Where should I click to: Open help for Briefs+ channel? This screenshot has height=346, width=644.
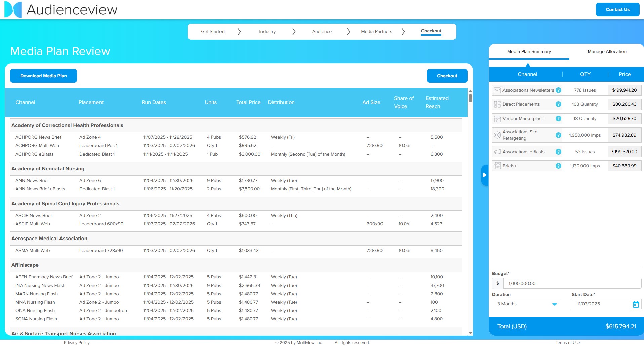(x=558, y=166)
